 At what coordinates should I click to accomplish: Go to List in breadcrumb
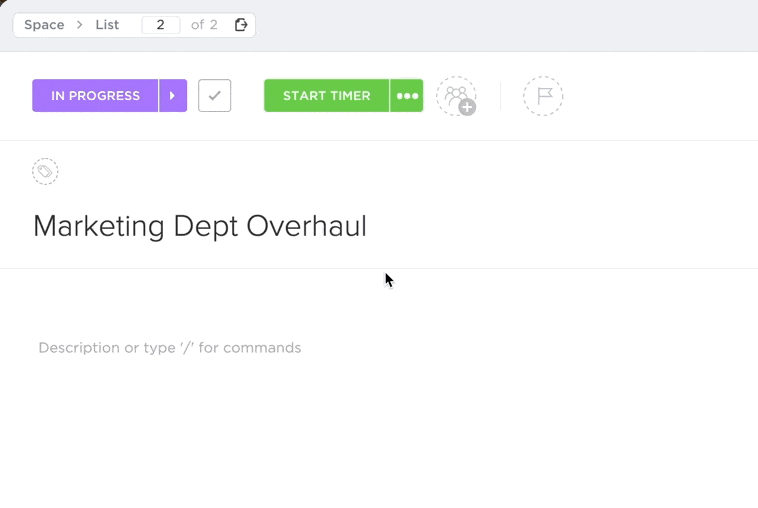pos(107,25)
